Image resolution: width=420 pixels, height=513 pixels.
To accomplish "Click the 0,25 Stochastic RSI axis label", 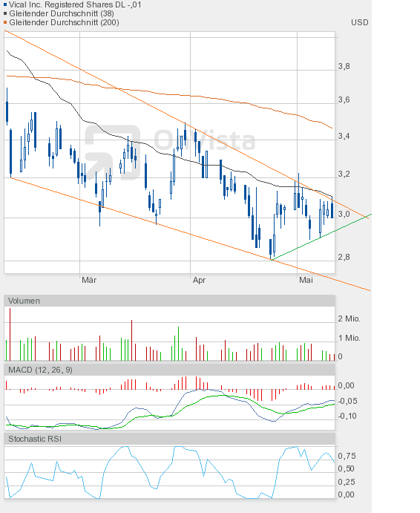I will (x=347, y=482).
